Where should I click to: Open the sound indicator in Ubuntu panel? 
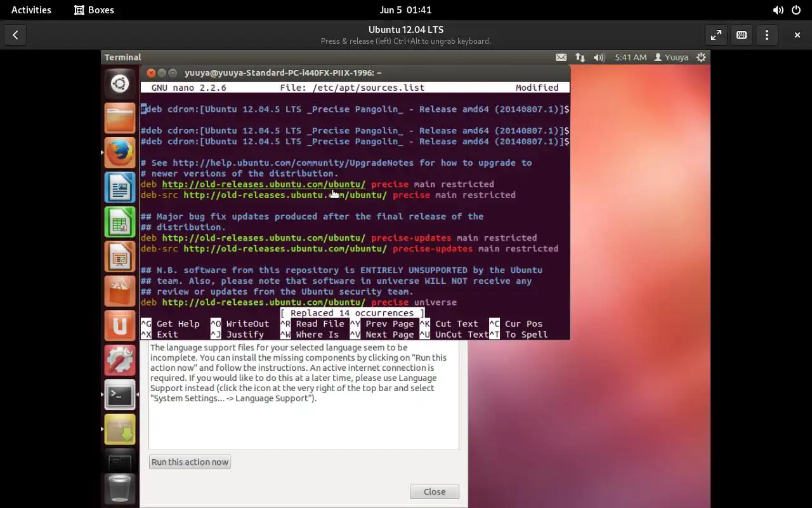[599, 57]
